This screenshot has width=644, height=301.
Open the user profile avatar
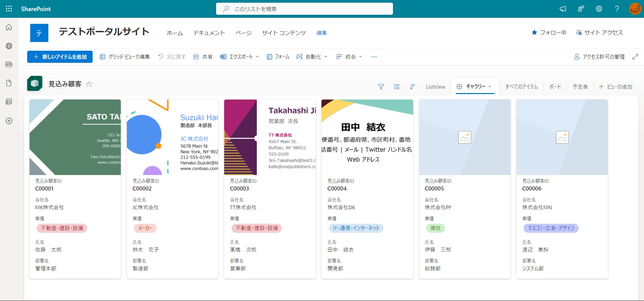pos(635,9)
